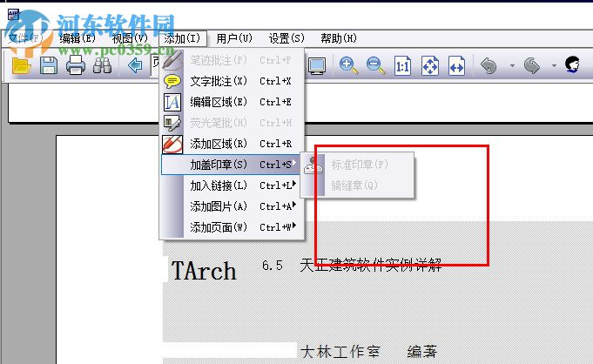Expand the 添加页面(W) submenu
Image resolution: width=593 pixels, height=364 pixels.
232,227
